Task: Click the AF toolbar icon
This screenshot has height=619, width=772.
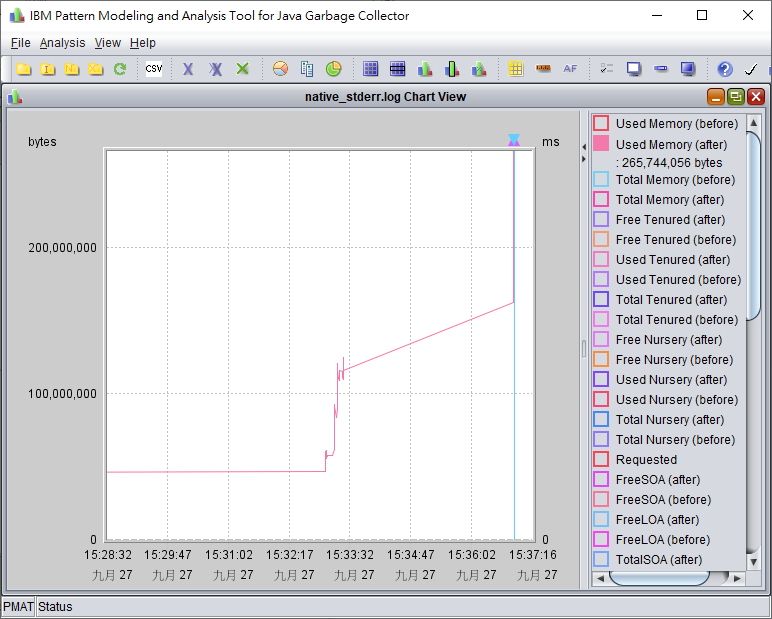Action: (x=570, y=69)
